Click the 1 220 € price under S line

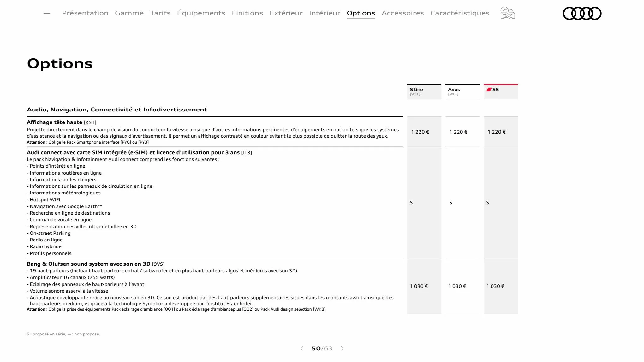coord(420,132)
